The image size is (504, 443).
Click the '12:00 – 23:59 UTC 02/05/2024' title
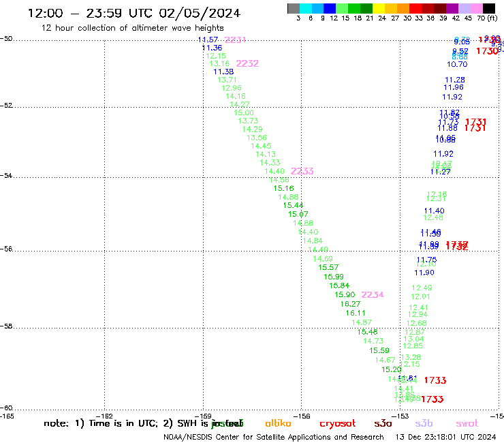tap(134, 13)
